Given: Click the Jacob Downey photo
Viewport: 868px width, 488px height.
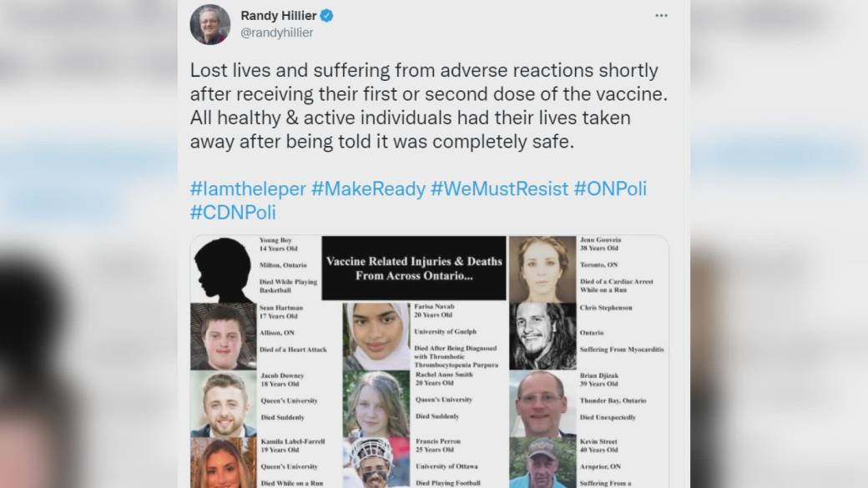Looking at the screenshot, I should coord(224,404).
